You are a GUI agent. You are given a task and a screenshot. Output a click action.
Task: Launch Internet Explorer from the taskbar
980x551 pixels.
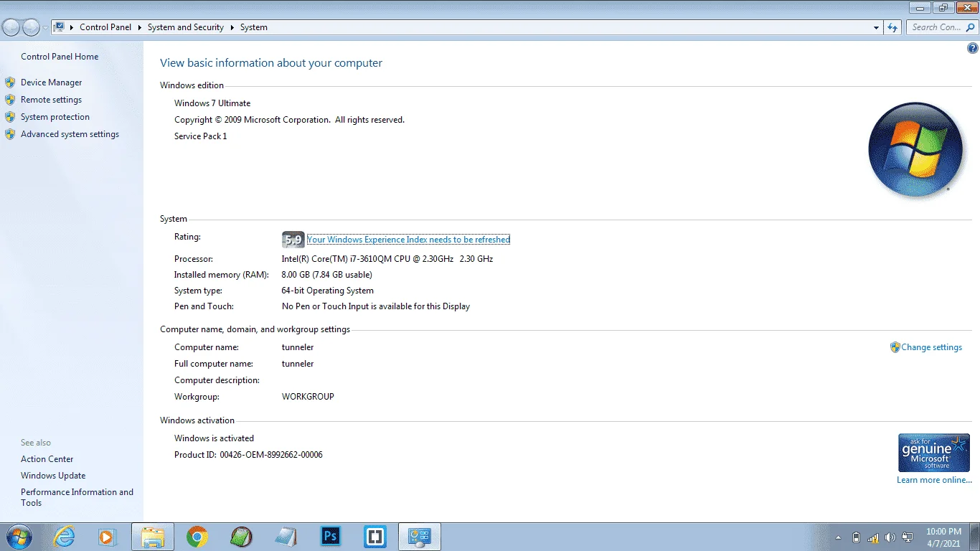(x=65, y=537)
